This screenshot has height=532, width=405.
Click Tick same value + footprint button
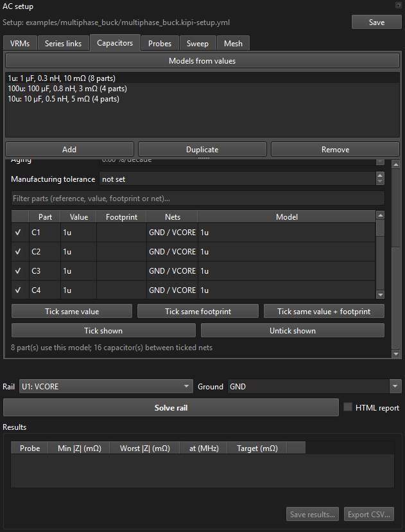click(x=324, y=312)
